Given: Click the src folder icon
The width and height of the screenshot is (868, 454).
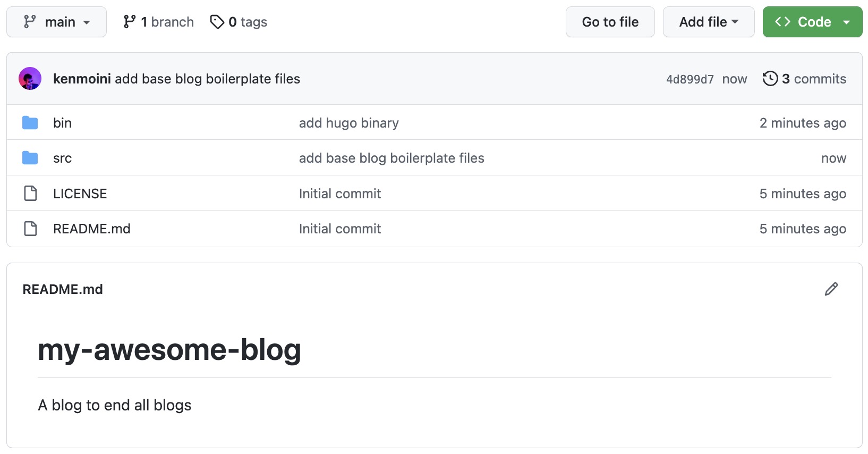Looking at the screenshot, I should (x=30, y=158).
